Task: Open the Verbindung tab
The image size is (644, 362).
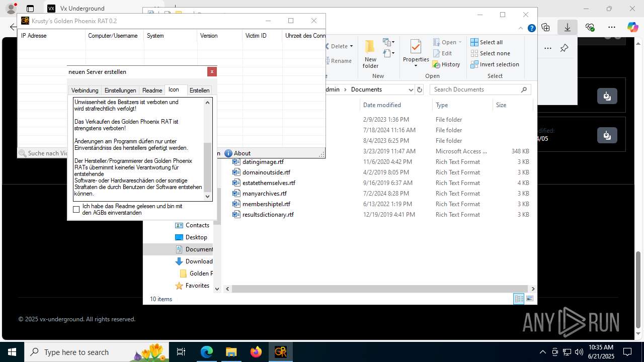Action: 85,90
